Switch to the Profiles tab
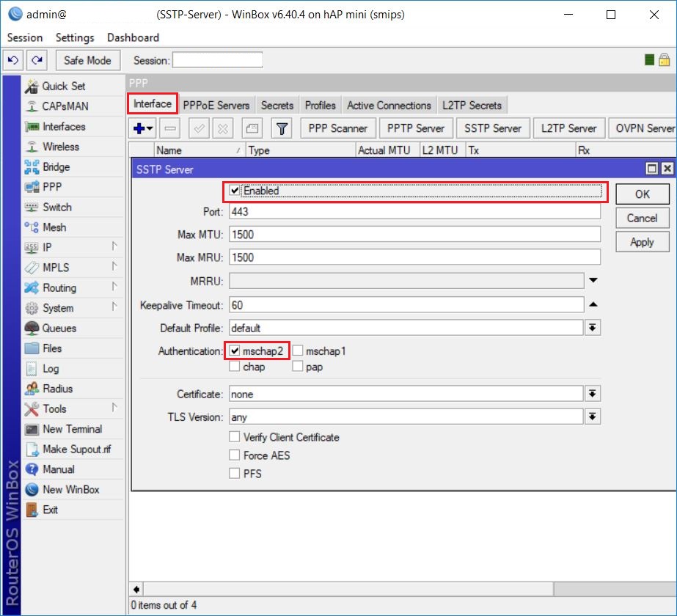Screen dimensions: 677x616 (x=321, y=106)
